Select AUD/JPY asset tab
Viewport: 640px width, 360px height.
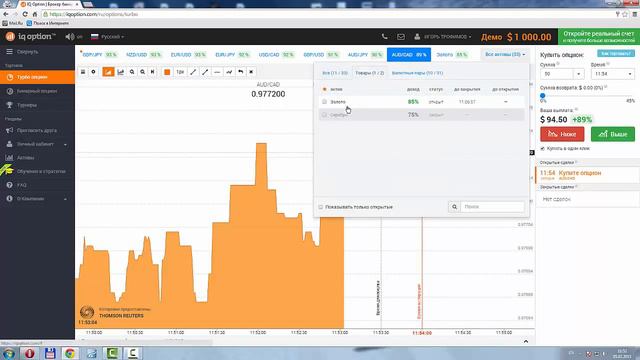pyautogui.click(x=364, y=55)
